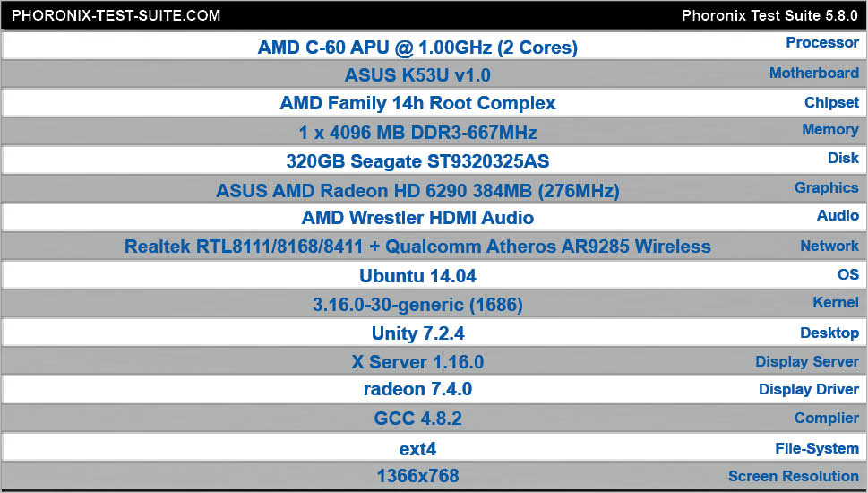Click the X Server 1.16.0 value

pos(417,362)
